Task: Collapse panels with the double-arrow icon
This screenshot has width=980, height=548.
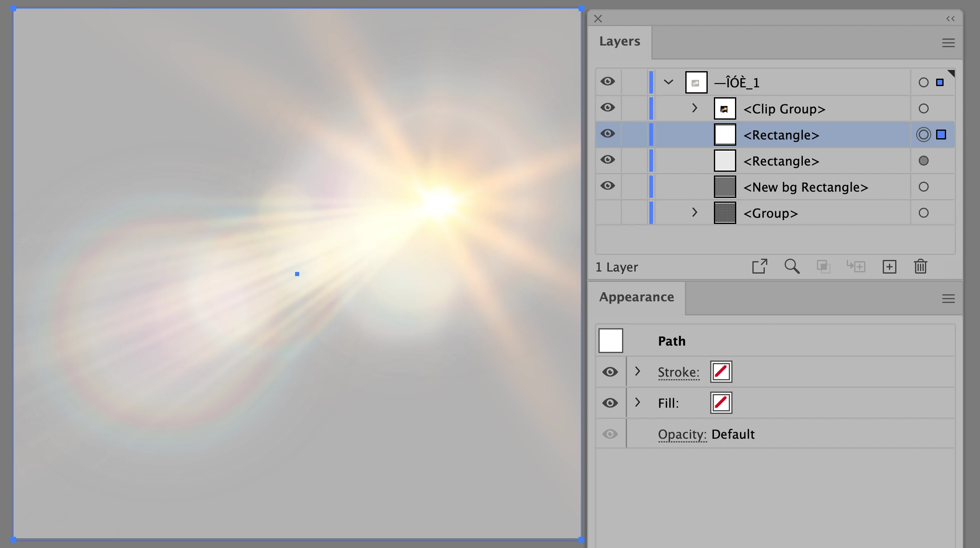Action: tap(951, 19)
